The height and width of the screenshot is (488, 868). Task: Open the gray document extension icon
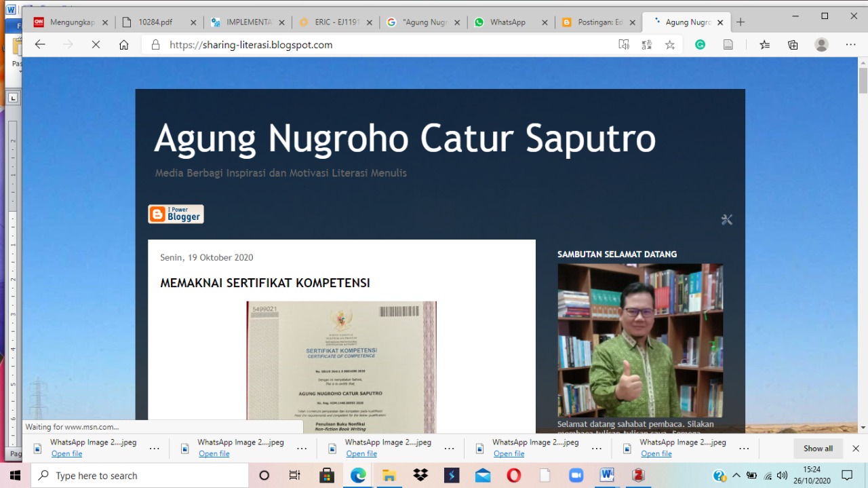[x=728, y=45]
